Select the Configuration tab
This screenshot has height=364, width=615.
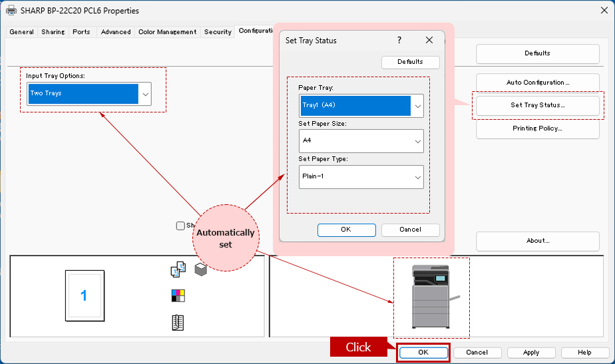tap(255, 31)
